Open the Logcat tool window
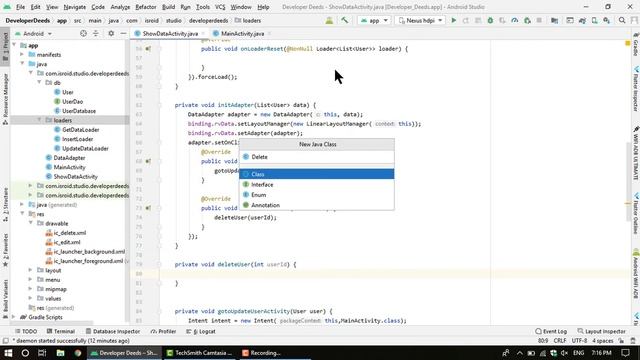640x360 pixels. pos(201,331)
